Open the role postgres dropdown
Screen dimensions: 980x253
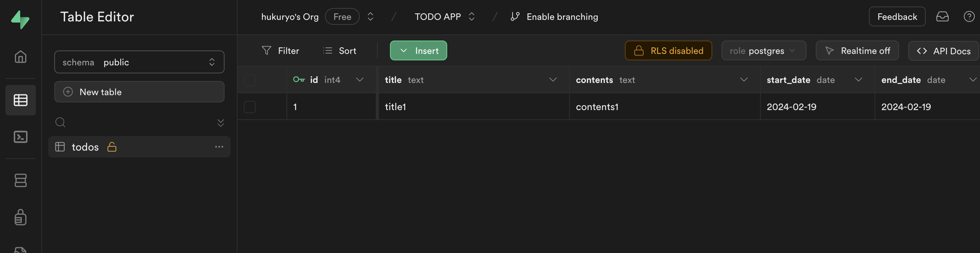coord(763,51)
